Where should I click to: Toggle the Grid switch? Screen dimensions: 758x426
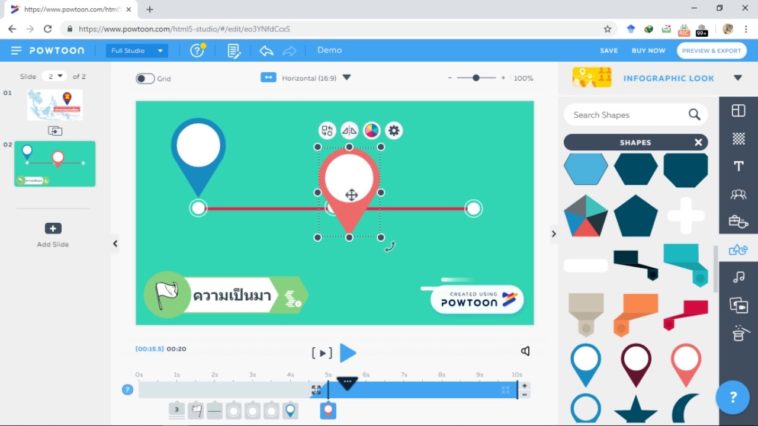(x=145, y=78)
